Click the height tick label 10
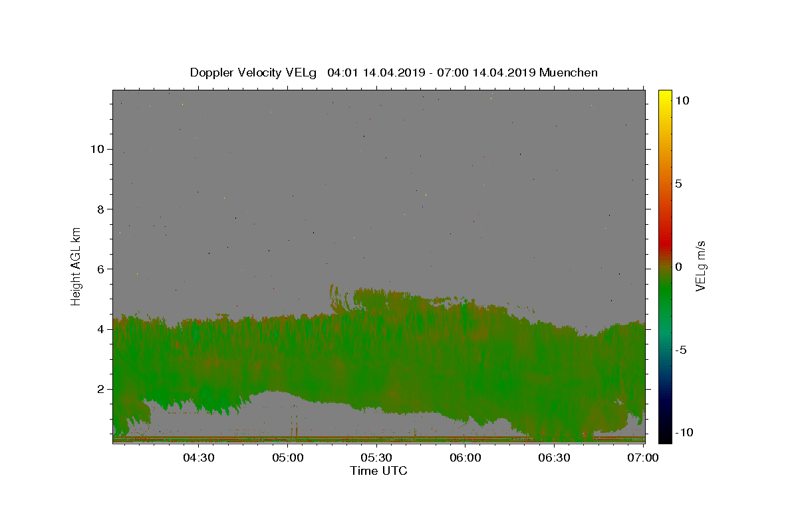Viewport: 798px width, 532px height. [97, 149]
